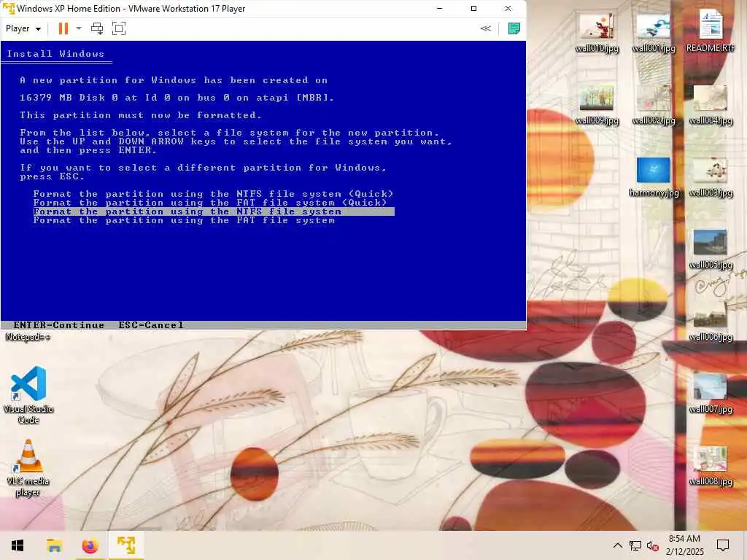This screenshot has height=560, width=747.
Task: Maximize the VMware Workstation Player window
Action: coord(473,9)
